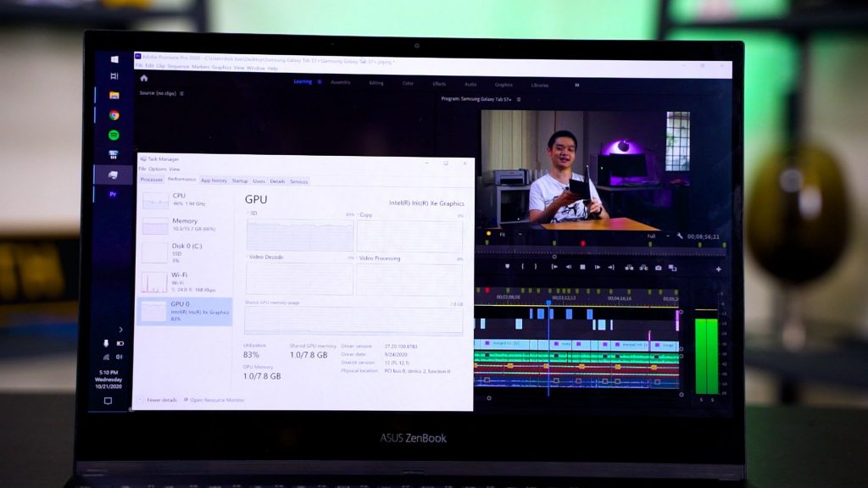Expand hidden taskbar tray icons chevron
The height and width of the screenshot is (488, 868).
[x=120, y=330]
